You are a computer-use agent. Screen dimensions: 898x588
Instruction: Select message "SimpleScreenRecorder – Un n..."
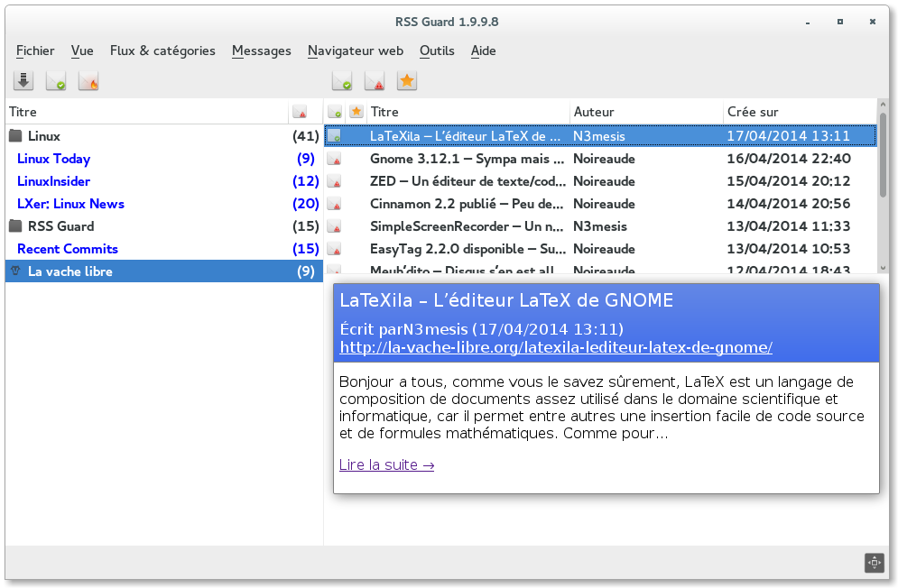(600, 226)
